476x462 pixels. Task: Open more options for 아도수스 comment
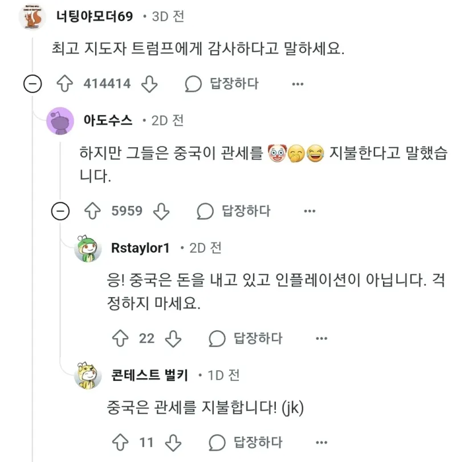coord(310,211)
